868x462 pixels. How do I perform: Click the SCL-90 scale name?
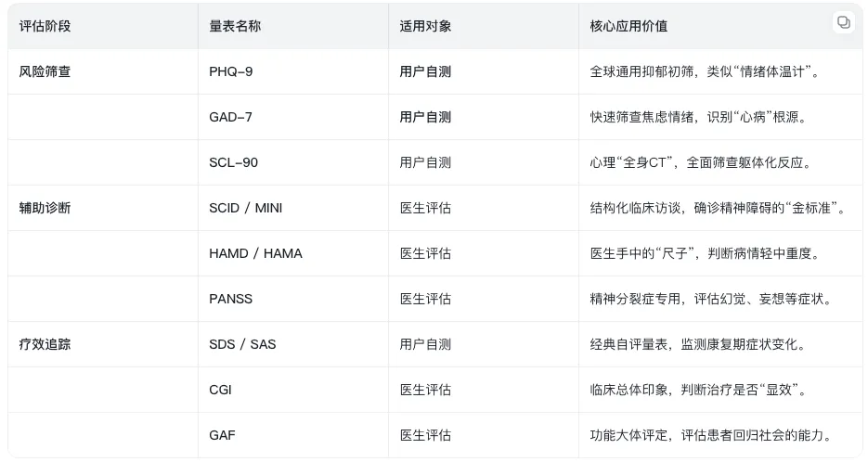click(233, 162)
